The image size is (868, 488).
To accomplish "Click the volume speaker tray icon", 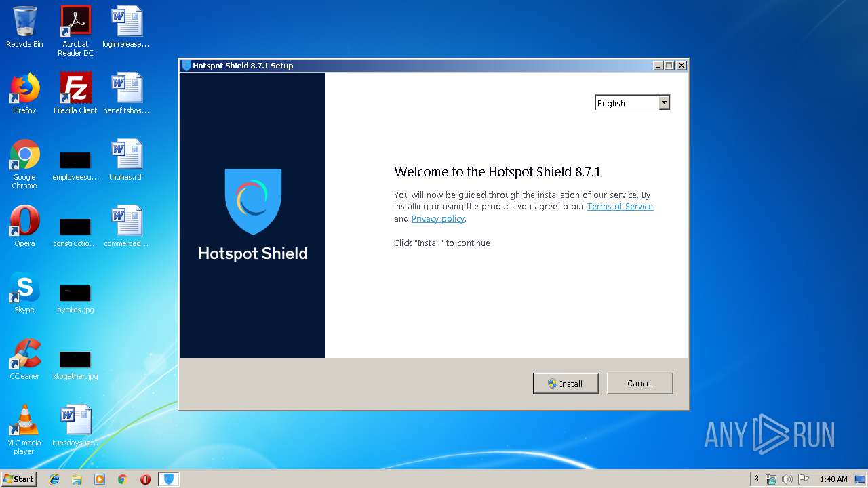I will click(x=787, y=479).
